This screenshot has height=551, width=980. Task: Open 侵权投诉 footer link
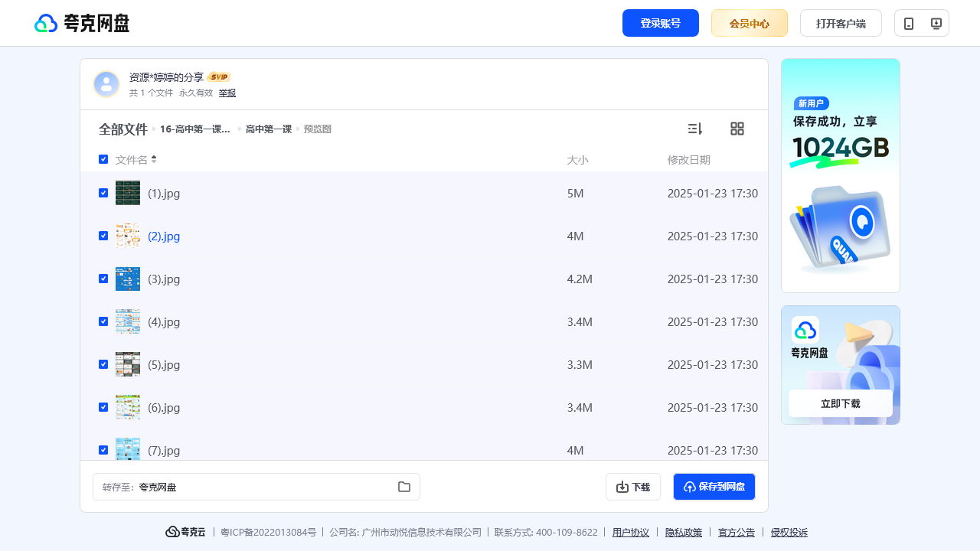coord(789,533)
